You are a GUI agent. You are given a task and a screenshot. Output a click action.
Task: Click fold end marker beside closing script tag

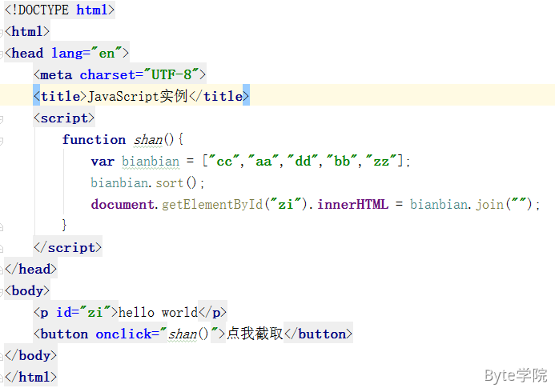pos(2,248)
